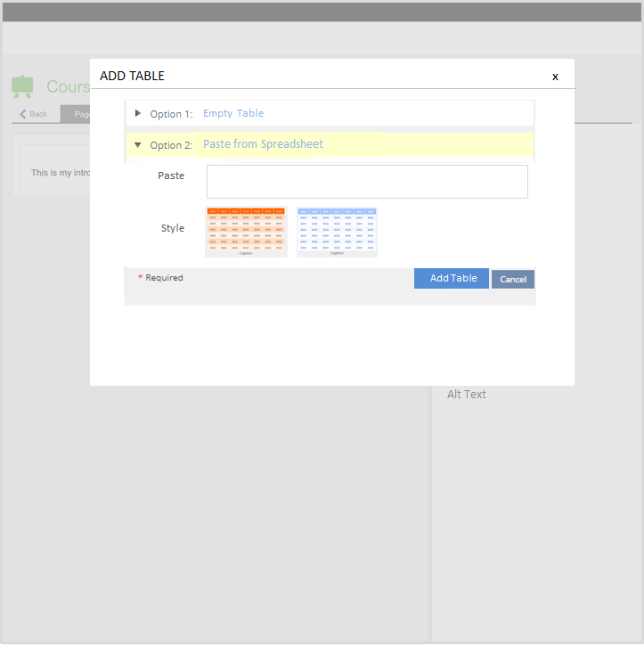This screenshot has height=645, width=644.
Task: Open the Empty Table option link
Action: point(233,113)
